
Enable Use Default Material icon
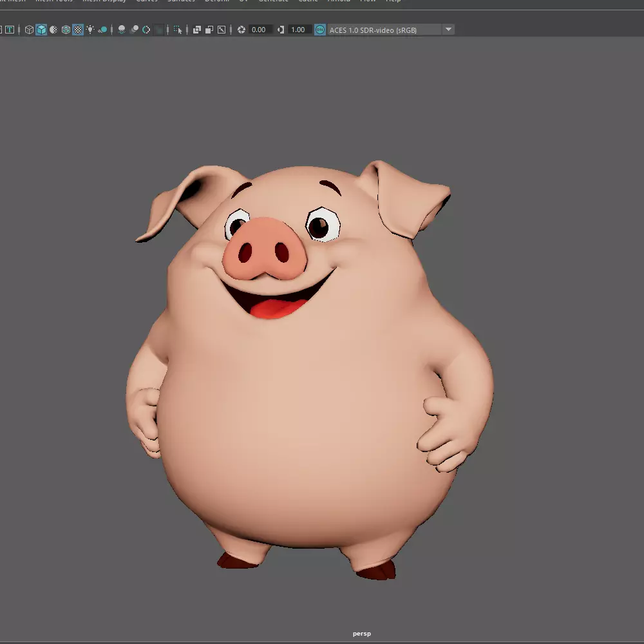click(x=53, y=30)
